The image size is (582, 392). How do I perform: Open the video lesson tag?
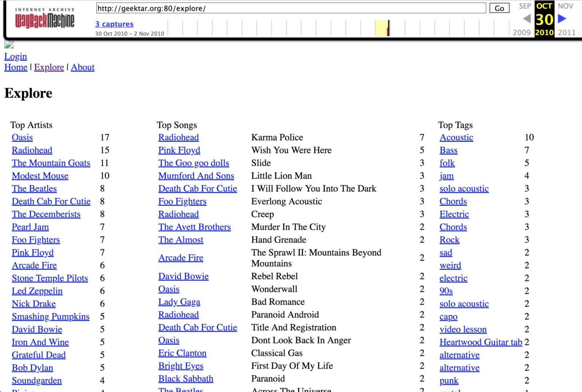463,329
